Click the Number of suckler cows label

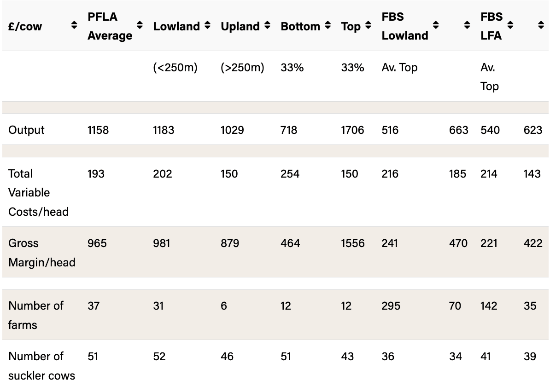coord(41,366)
